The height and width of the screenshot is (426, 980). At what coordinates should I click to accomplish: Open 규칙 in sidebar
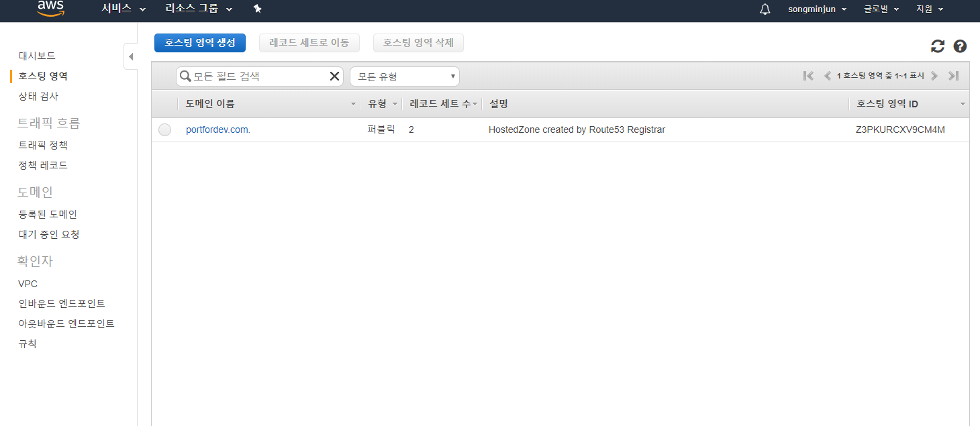tap(28, 343)
